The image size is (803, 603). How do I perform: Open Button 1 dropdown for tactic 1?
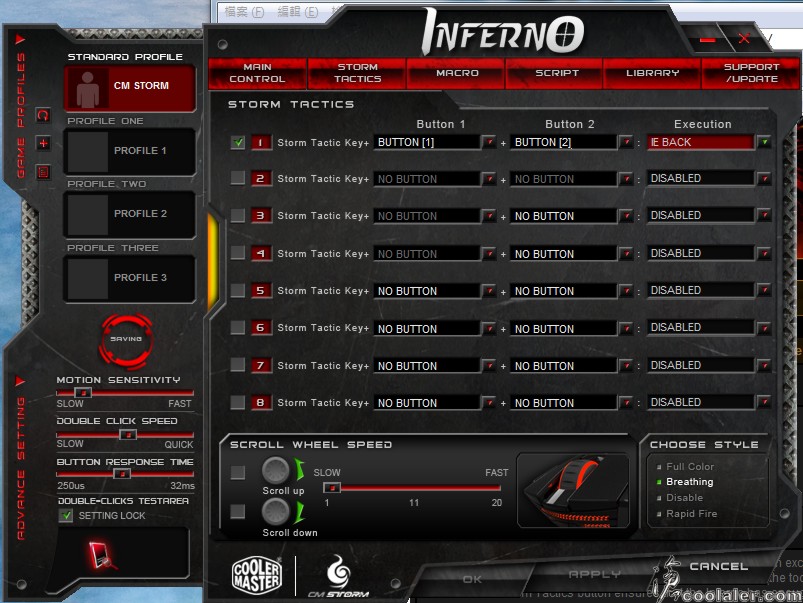tap(489, 142)
